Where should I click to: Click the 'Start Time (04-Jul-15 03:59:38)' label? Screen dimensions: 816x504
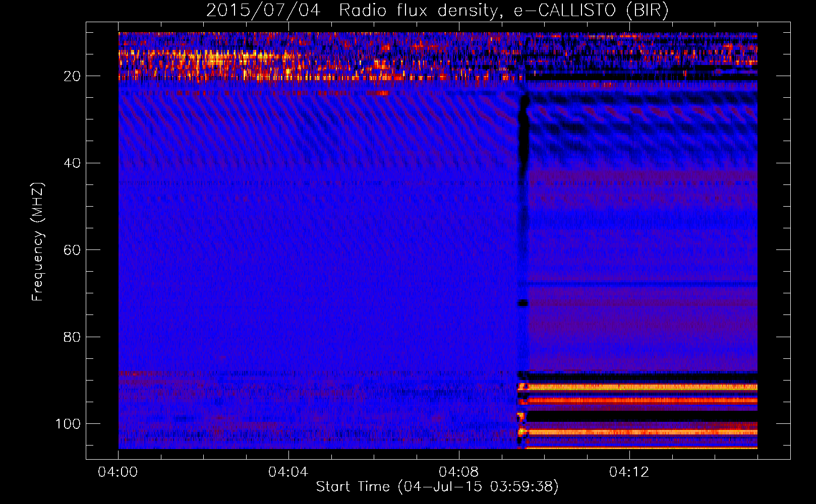click(x=437, y=487)
